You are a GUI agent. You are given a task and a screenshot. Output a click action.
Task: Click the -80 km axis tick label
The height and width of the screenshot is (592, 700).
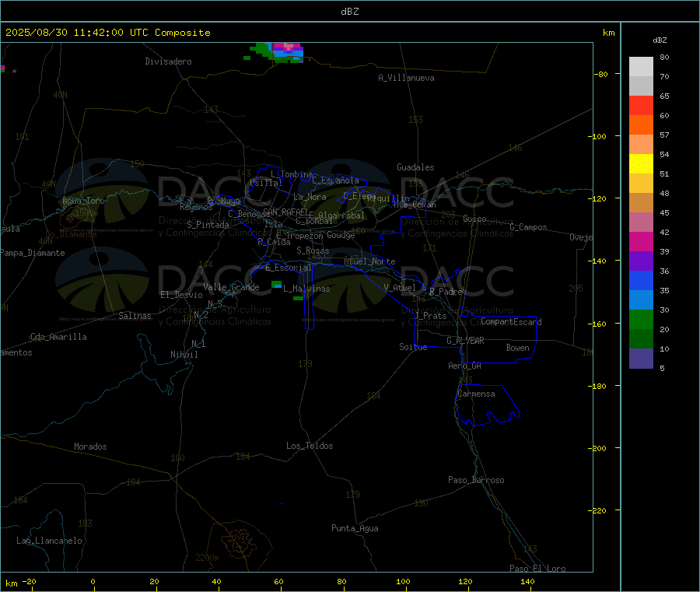click(601, 74)
